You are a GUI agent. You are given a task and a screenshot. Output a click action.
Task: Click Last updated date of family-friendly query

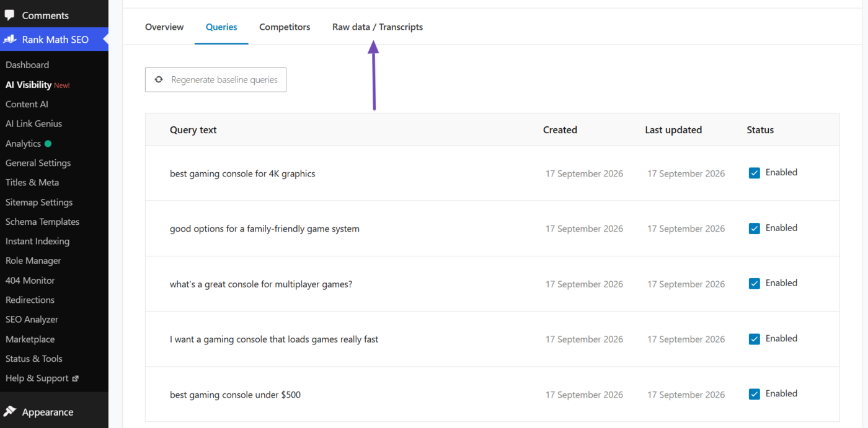[686, 229]
